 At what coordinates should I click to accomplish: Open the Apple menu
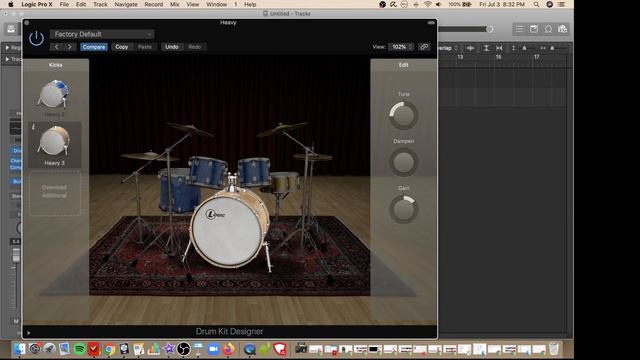(11, 4)
